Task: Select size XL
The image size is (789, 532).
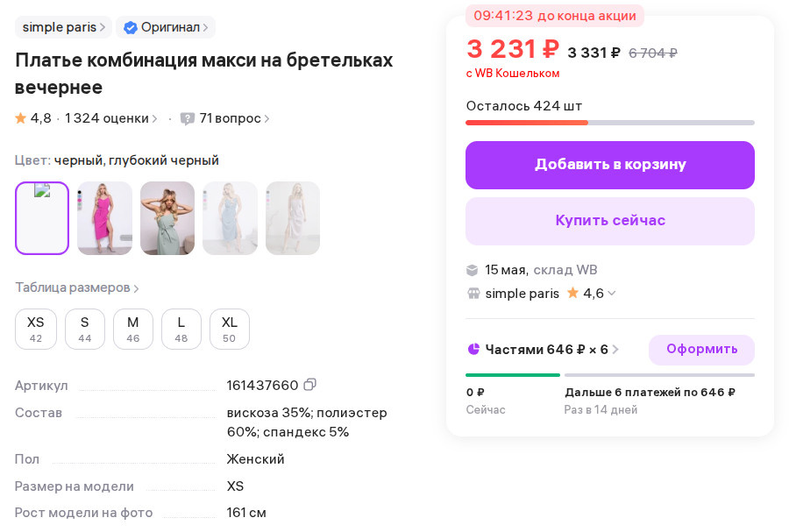Action: point(229,329)
